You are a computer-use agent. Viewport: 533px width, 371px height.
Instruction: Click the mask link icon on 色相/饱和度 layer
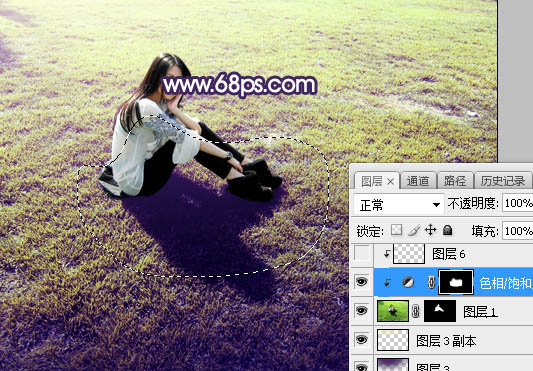click(431, 282)
